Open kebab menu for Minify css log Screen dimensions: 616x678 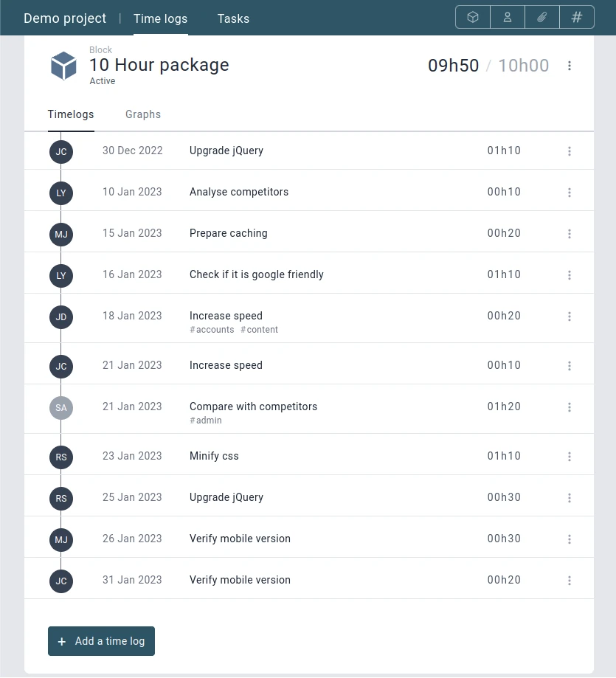pos(570,457)
